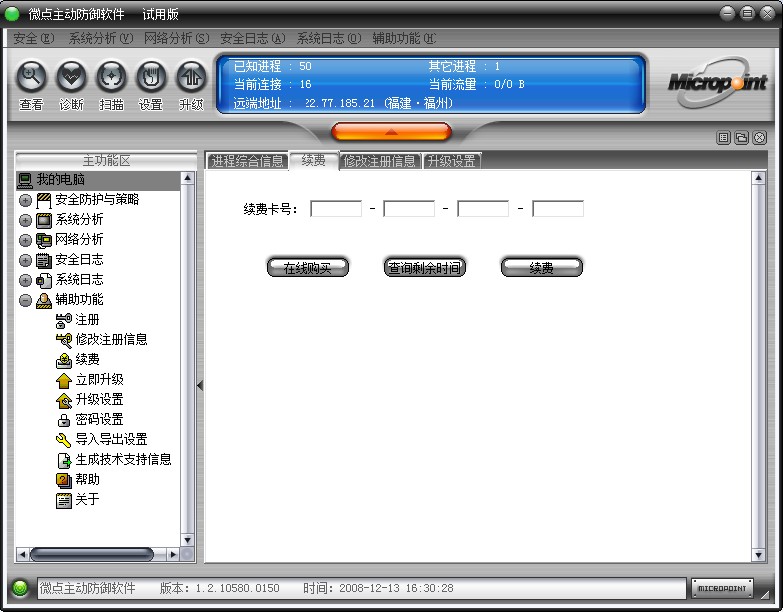Open the 修改注册信息 keys icon
Screen dimensions: 783x612
click(x=64, y=340)
